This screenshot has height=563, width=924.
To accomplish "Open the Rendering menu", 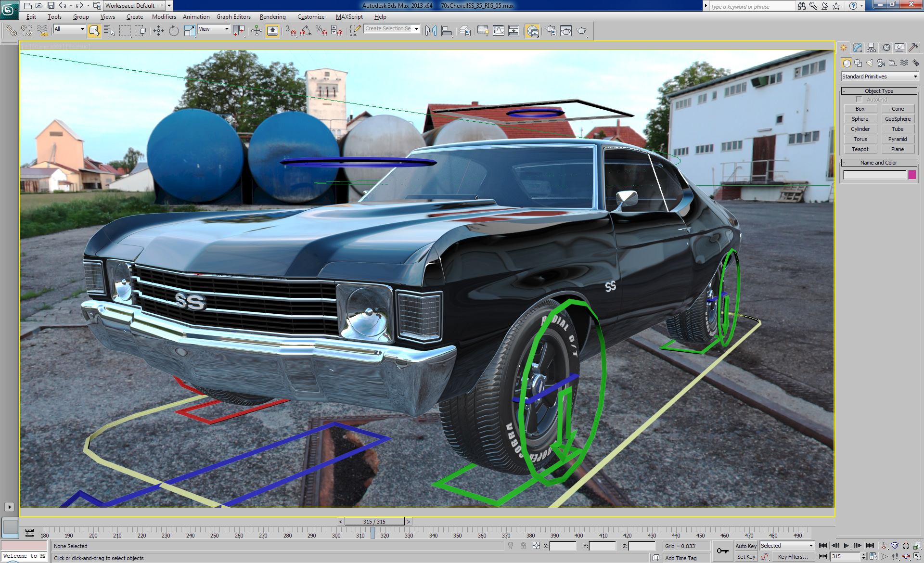I will pyautogui.click(x=272, y=16).
